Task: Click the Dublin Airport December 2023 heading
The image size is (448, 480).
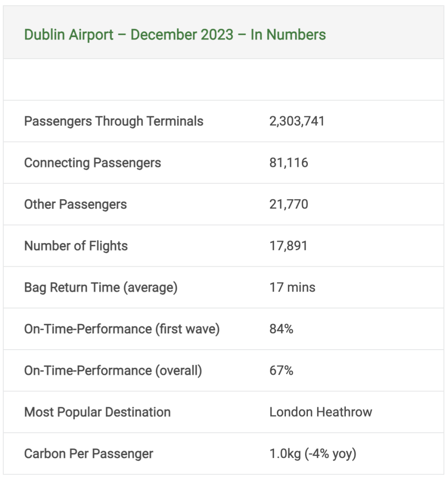Action: [175, 35]
